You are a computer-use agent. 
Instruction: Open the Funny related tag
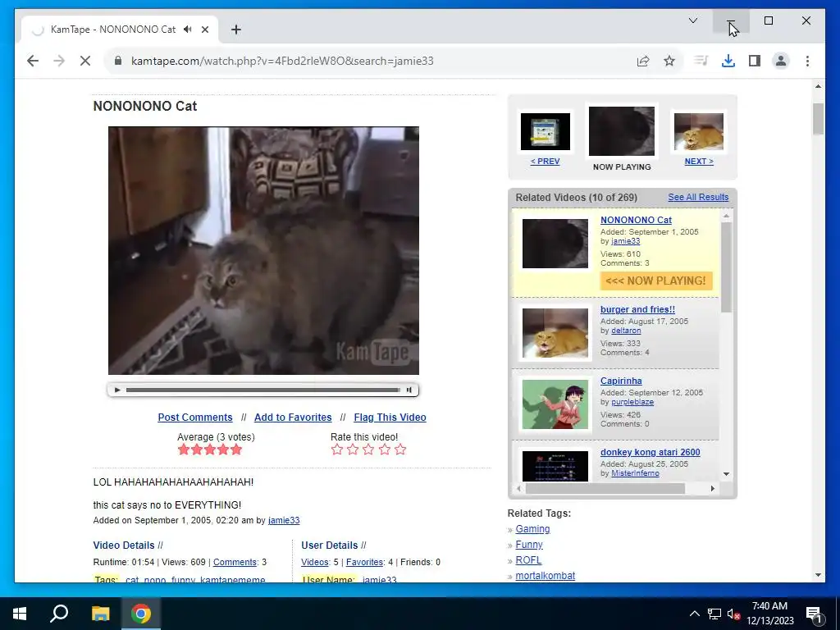click(x=529, y=545)
